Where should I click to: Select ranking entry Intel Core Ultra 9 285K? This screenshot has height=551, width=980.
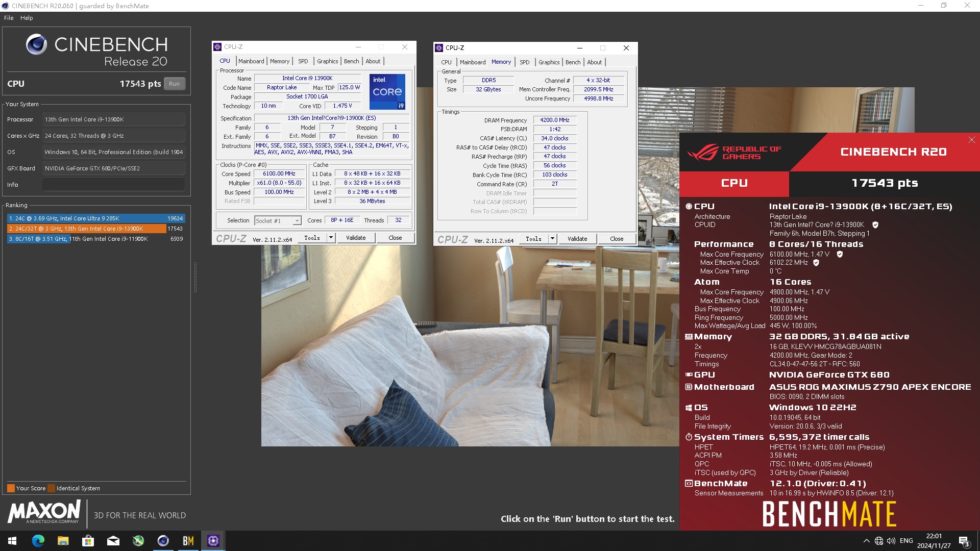pos(96,218)
